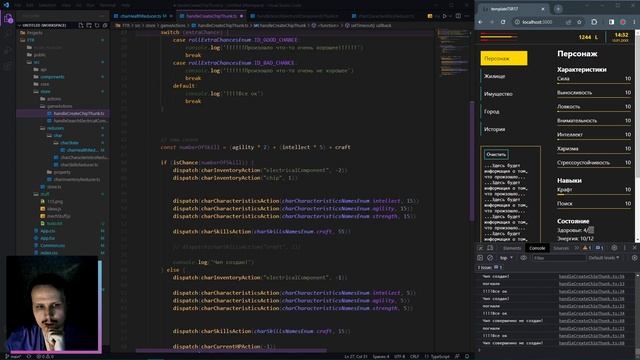
Task: Bookmark this page with the star icon
Action: coord(579,22)
